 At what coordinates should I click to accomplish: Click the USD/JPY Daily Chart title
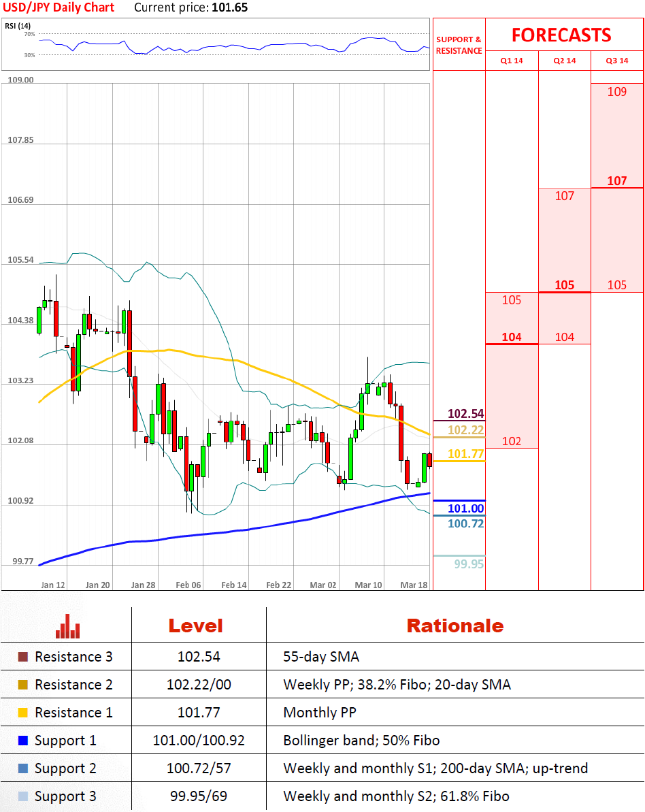pyautogui.click(x=59, y=8)
